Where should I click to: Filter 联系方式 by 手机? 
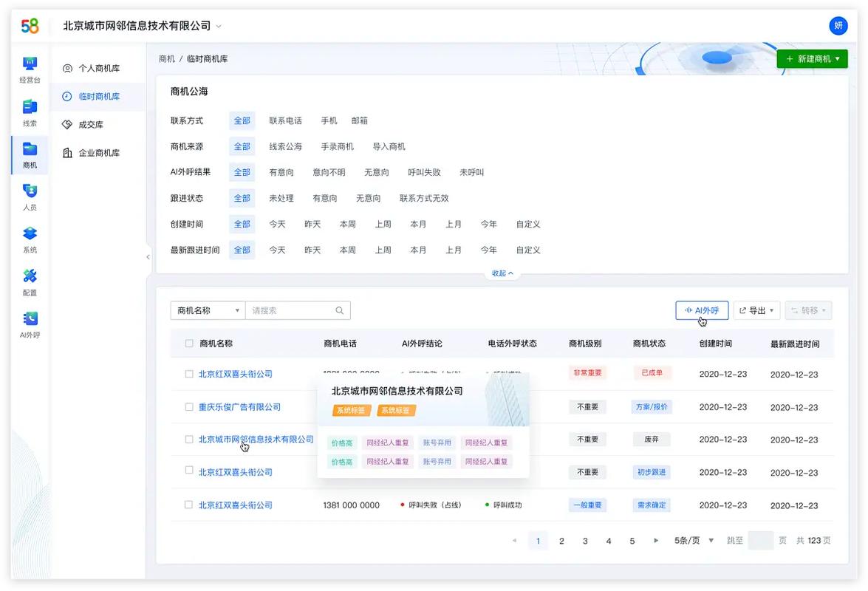tap(329, 120)
